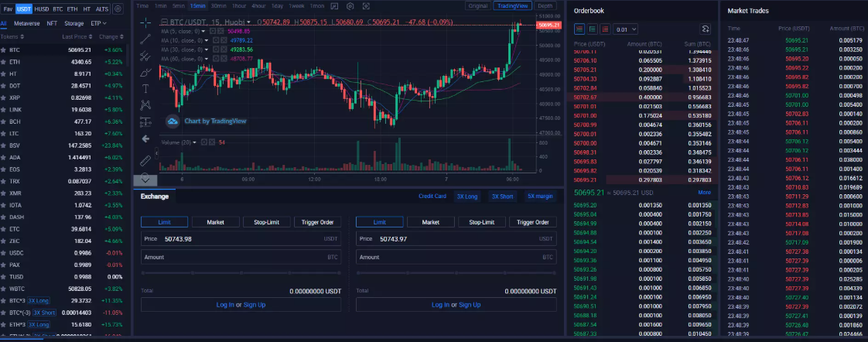Select the XABCD pattern tool
868x342 pixels.
point(145,104)
